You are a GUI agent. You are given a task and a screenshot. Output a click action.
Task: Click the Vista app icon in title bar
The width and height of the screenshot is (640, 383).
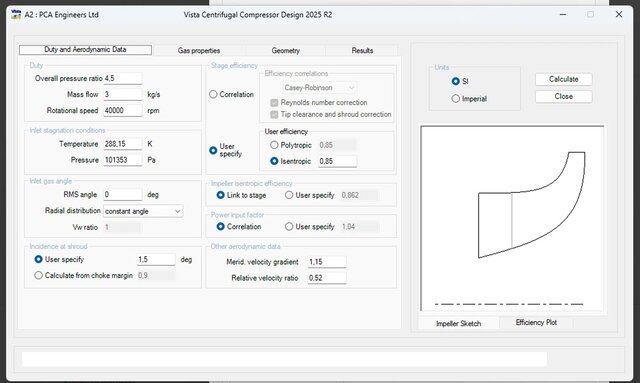pyautogui.click(x=16, y=14)
